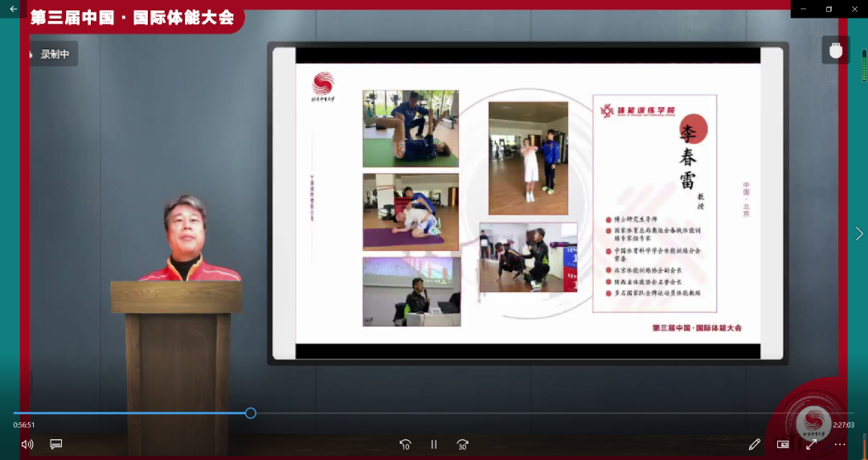Go back with the top-left arrow

click(14, 9)
